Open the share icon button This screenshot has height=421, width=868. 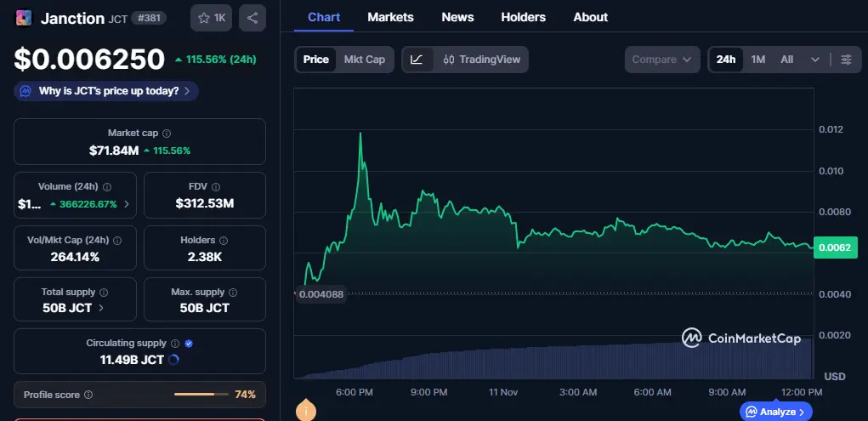point(252,18)
